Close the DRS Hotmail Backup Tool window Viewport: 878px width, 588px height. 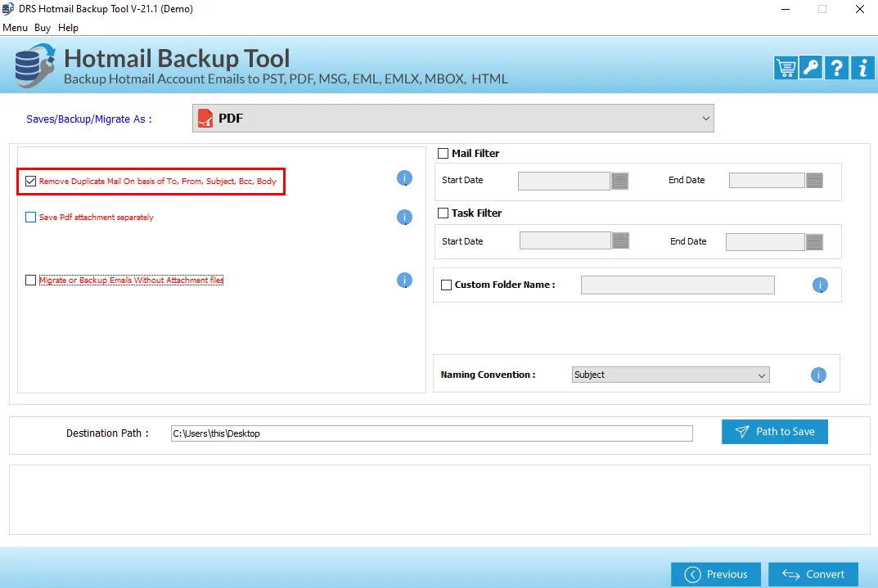860,9
